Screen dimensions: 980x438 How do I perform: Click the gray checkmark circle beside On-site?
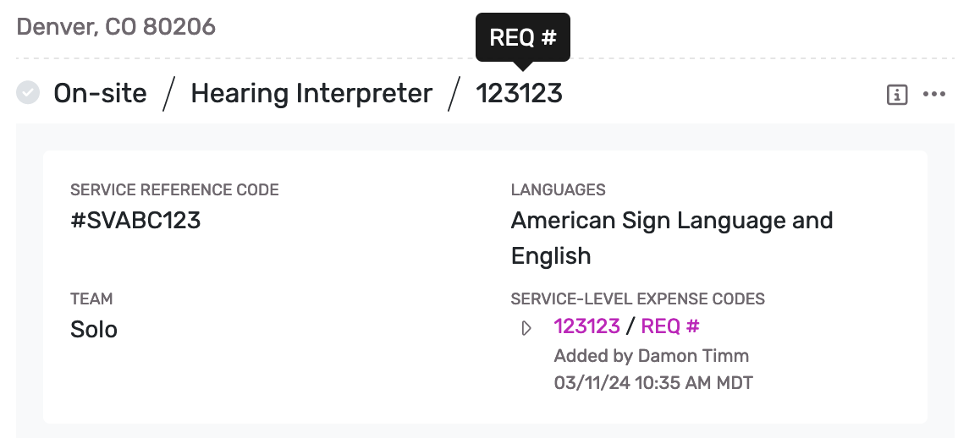click(x=28, y=93)
